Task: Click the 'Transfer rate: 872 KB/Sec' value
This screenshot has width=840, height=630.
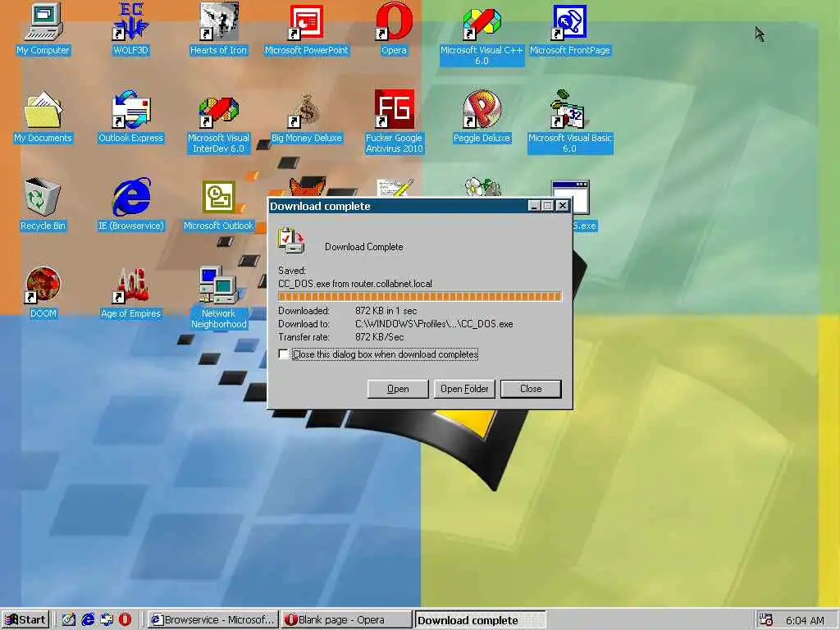Action: [x=379, y=337]
